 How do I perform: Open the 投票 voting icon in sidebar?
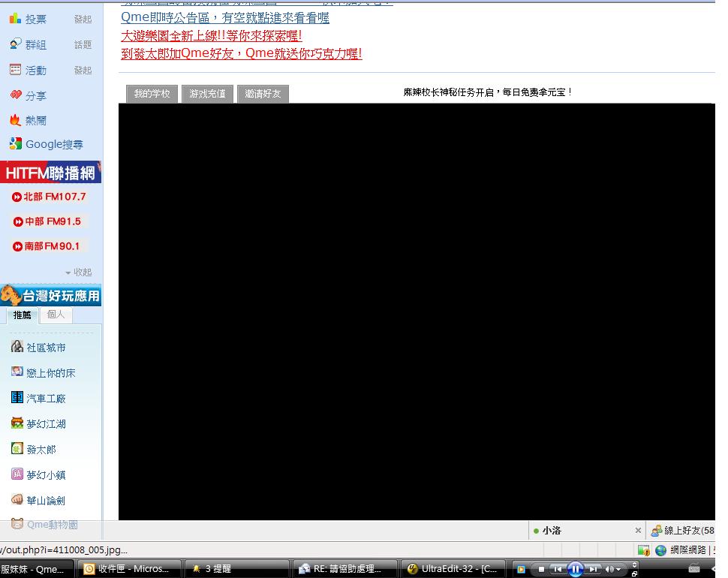[15, 19]
